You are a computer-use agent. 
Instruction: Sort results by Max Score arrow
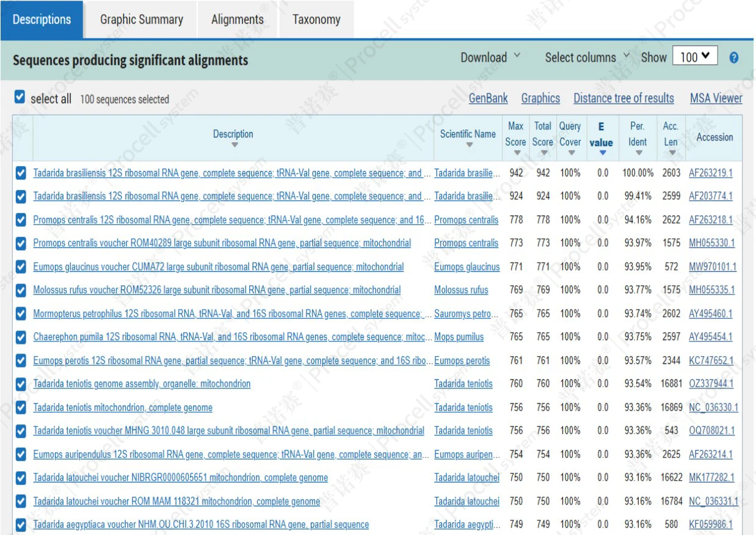coord(515,153)
